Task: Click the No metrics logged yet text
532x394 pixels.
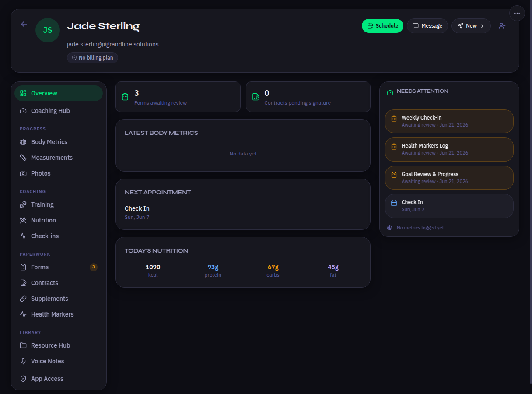Action: tap(420, 228)
